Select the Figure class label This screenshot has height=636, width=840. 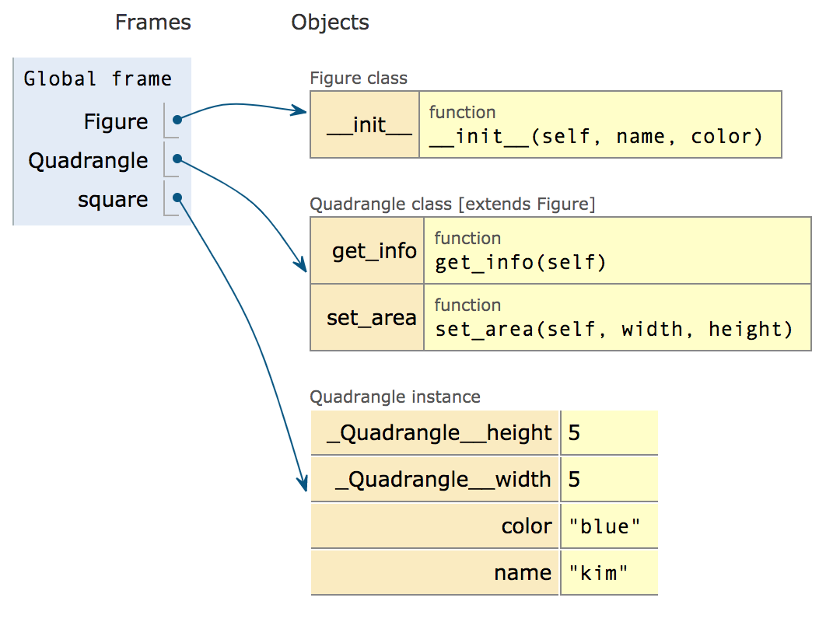(359, 79)
